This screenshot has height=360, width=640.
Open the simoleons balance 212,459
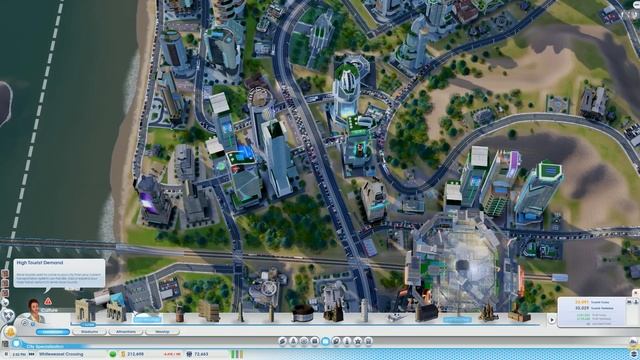pos(136,354)
